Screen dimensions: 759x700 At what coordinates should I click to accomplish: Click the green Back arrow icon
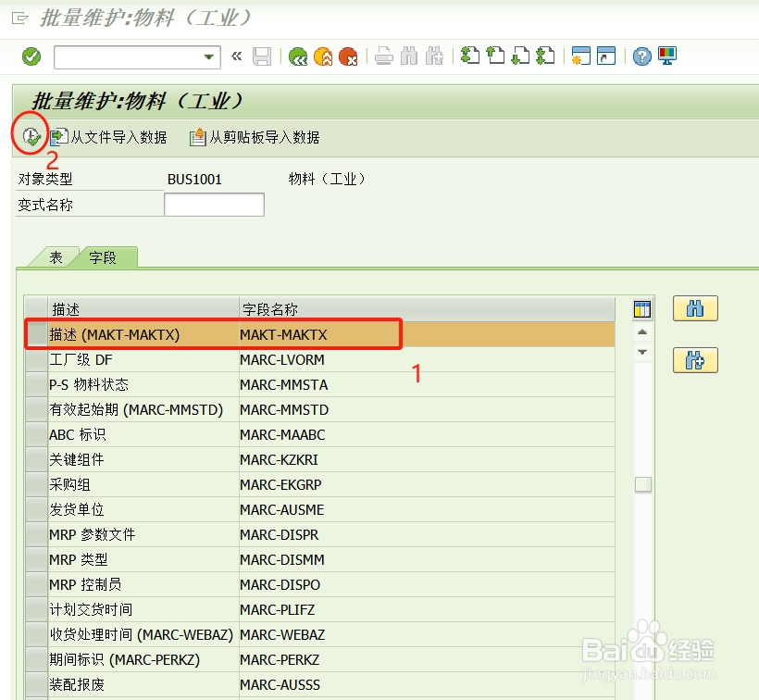[x=298, y=56]
